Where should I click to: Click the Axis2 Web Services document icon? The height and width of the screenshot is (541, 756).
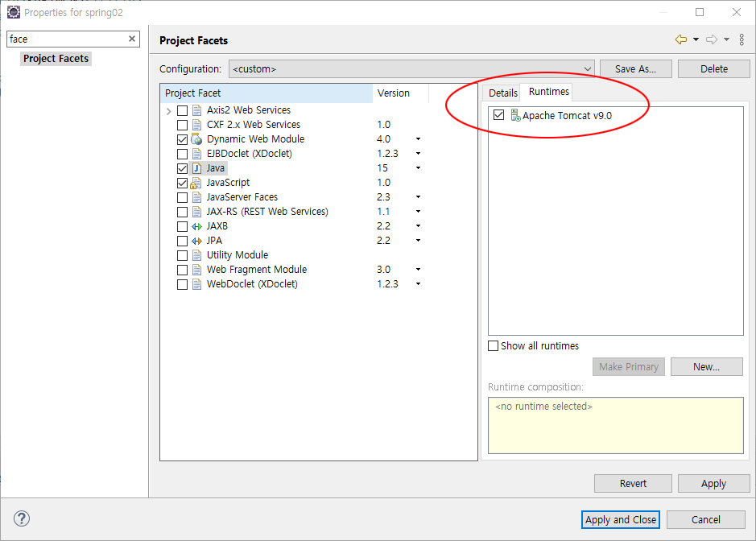[x=196, y=110]
